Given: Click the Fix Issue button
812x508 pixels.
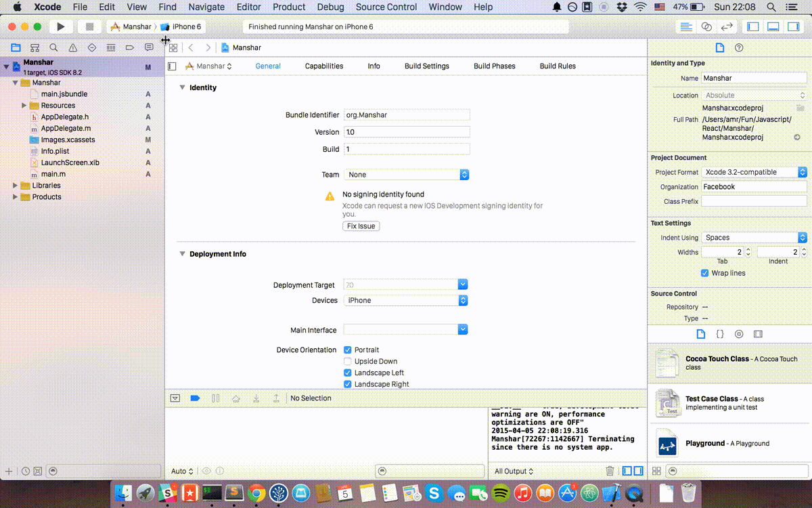Looking at the screenshot, I should tap(361, 226).
